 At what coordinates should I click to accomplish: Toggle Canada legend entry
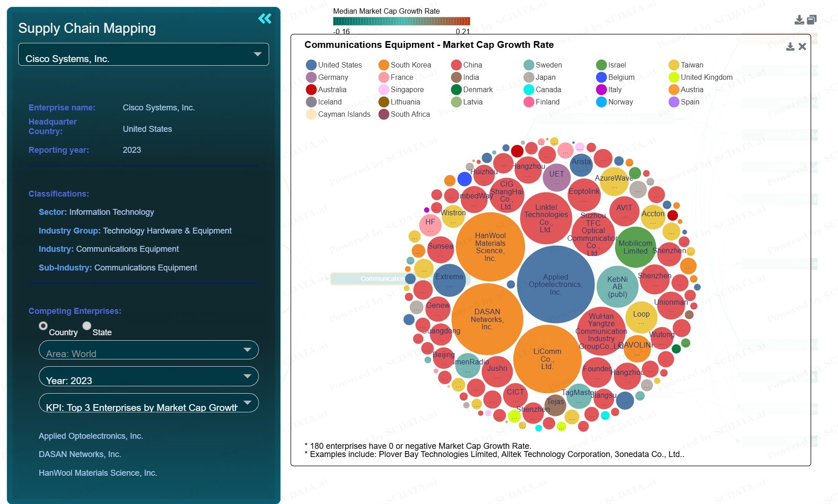(542, 90)
